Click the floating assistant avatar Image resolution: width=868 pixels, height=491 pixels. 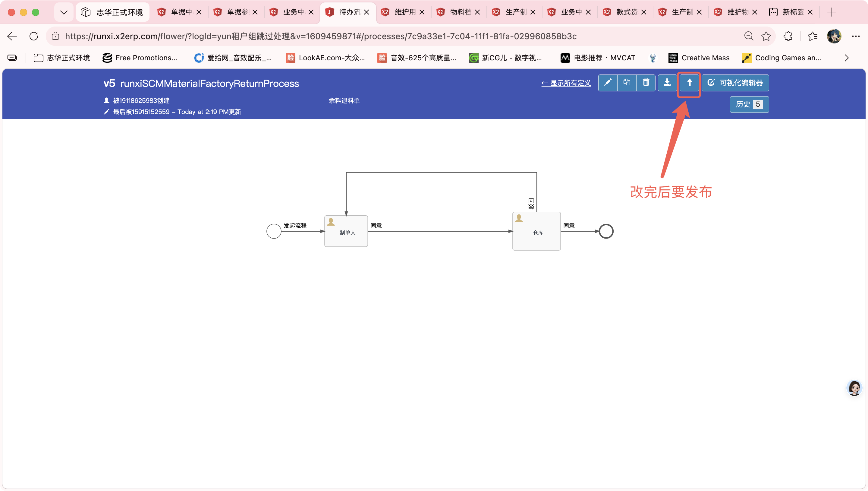tap(854, 388)
